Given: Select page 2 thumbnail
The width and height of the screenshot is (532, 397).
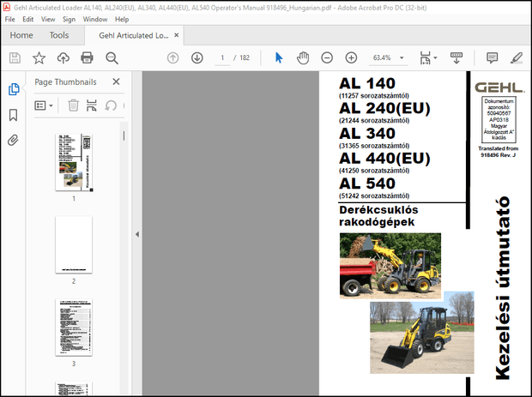Looking at the screenshot, I should click(74, 244).
